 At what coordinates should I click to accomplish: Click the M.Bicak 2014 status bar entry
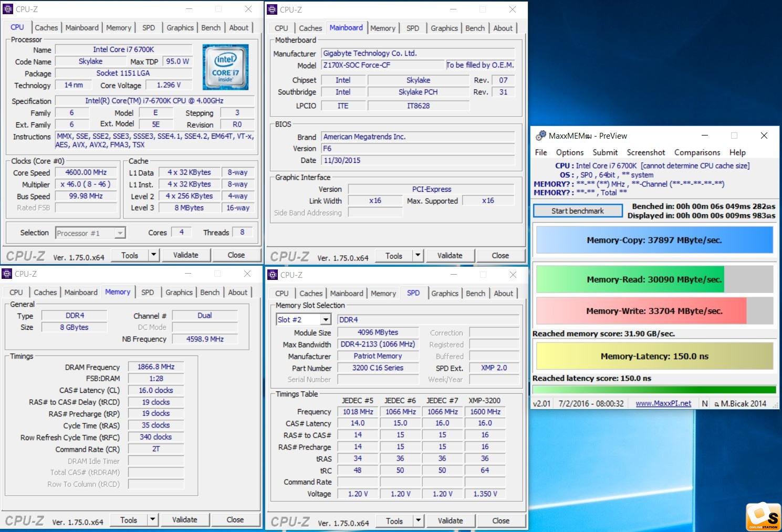coord(740,403)
